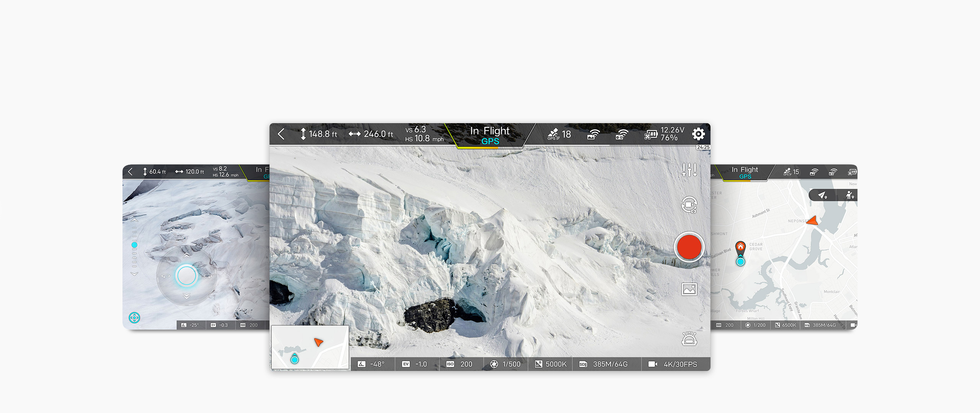The height and width of the screenshot is (413, 980).
Task: Tap the battery 12.26V 76% indicator
Action: coord(664,134)
